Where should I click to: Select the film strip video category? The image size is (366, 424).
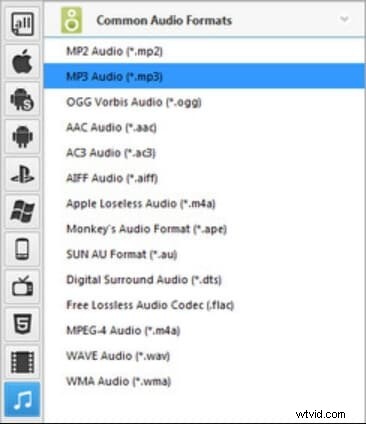coord(22,362)
